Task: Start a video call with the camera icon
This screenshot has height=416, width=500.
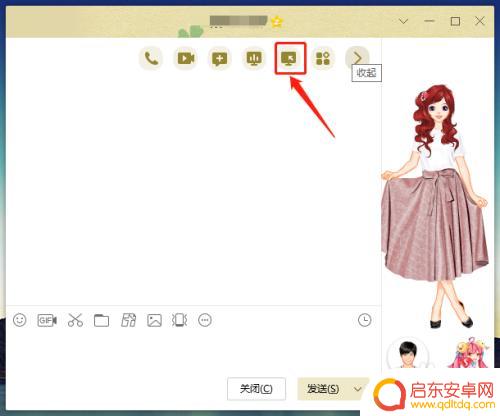Action: point(186,59)
